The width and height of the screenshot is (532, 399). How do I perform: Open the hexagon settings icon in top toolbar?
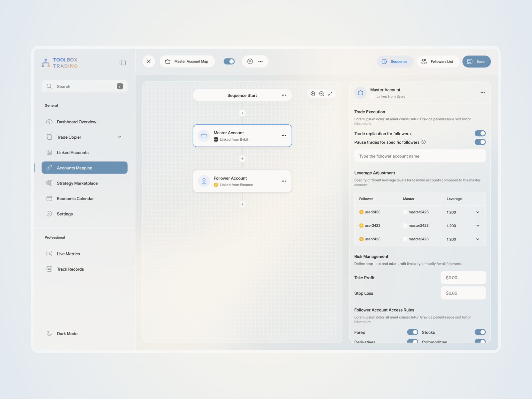pos(250,62)
